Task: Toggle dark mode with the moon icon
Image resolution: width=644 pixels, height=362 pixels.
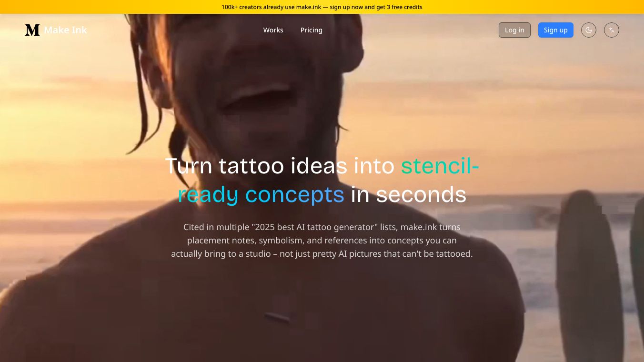Action: tap(589, 30)
